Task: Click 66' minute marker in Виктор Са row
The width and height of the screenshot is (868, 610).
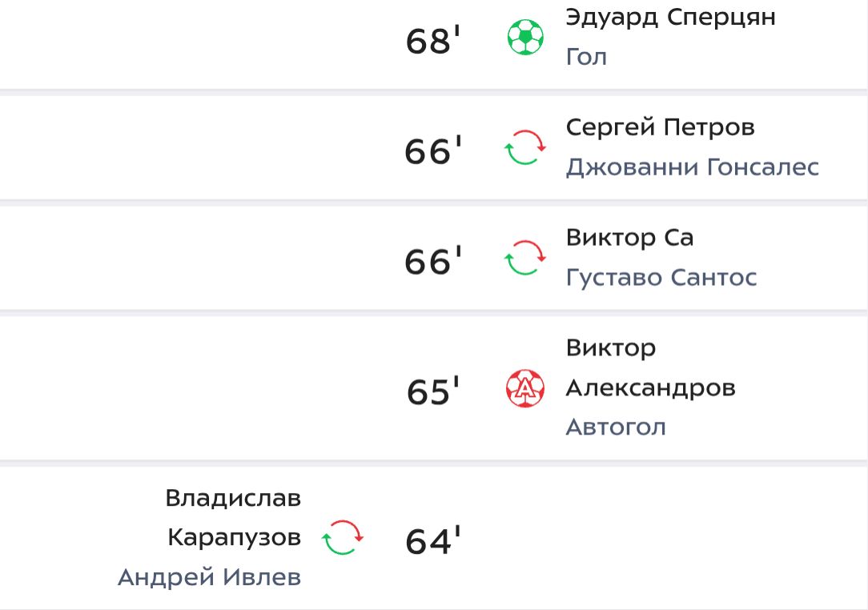Action: [433, 260]
